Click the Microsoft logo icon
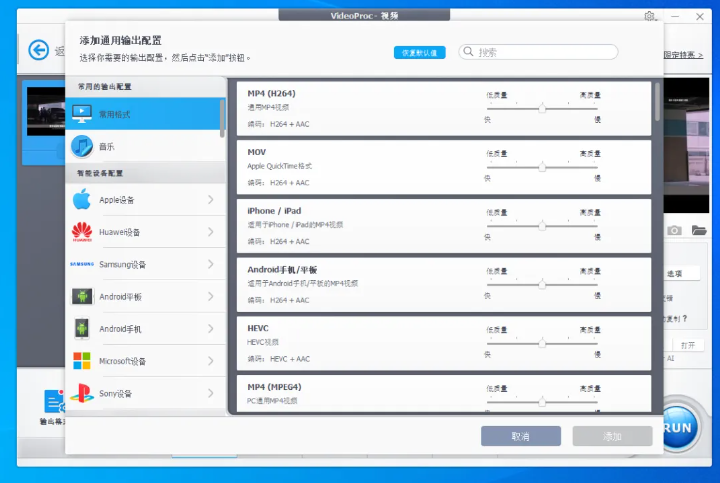The width and height of the screenshot is (720, 483). pyautogui.click(x=82, y=361)
